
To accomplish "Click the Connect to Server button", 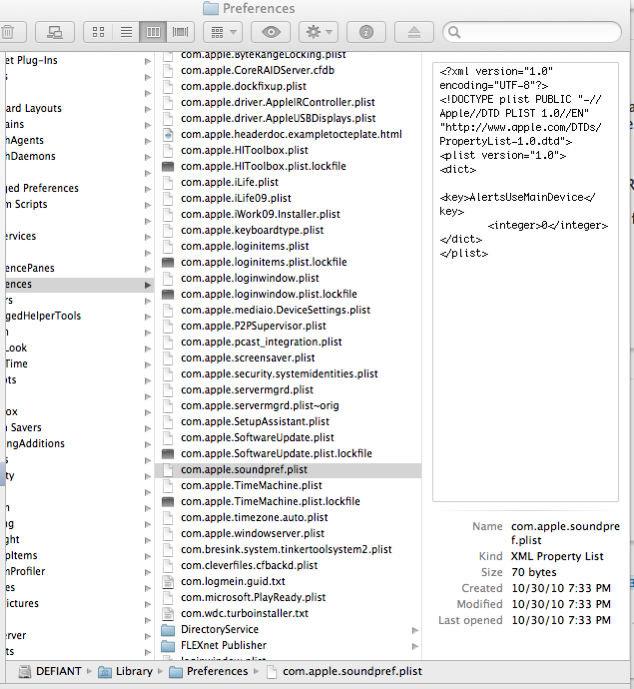I will 54,32.
